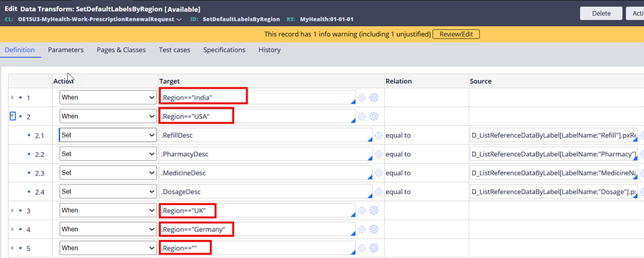644x258 pixels.
Task: Click the class name OE15U3-MyHealth-Work-PrescriptionRenewalRequest
Action: click(x=96, y=19)
